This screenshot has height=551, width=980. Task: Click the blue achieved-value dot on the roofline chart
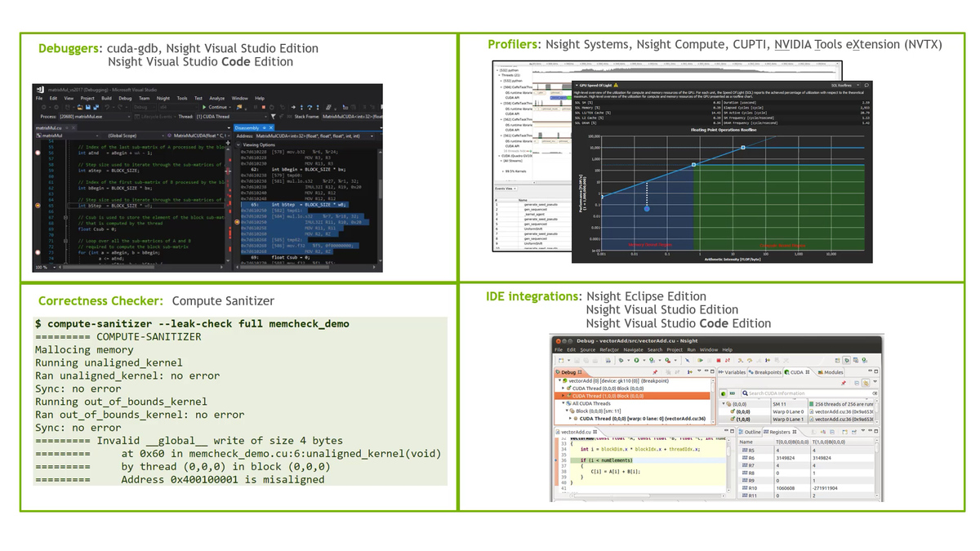[x=647, y=209]
